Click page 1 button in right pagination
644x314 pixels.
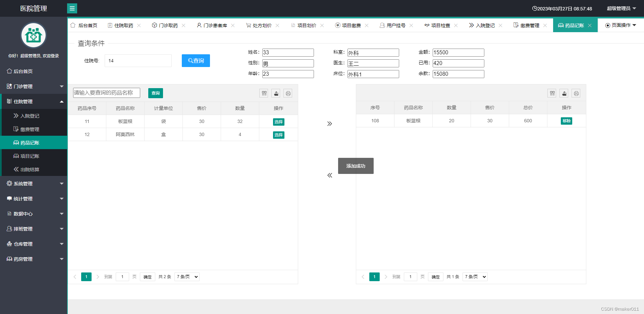point(374,277)
